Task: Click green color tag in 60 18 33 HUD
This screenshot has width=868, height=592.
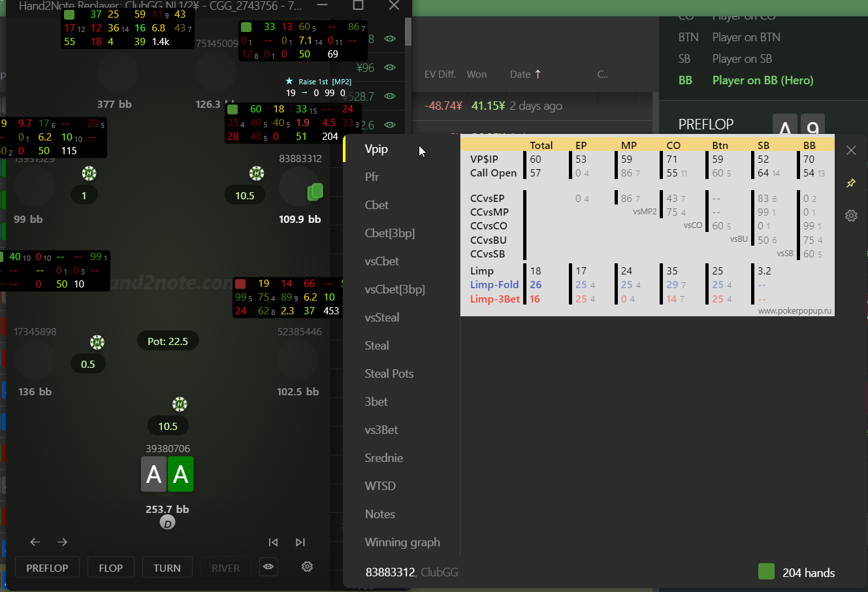Action: tap(233, 109)
